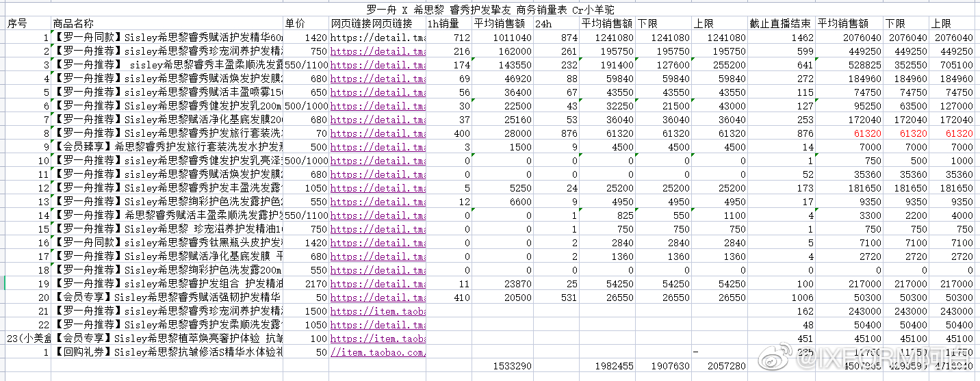Select the 1h sales cell 712

click(449, 38)
